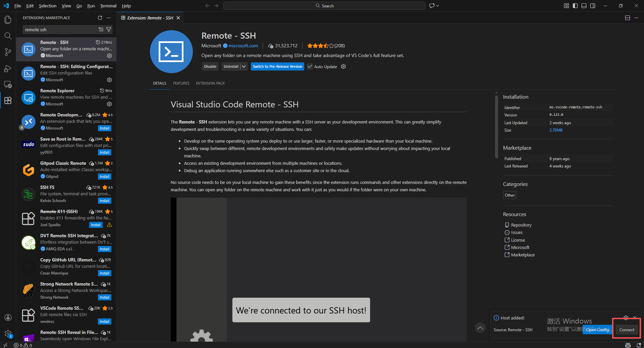Open the Copilot dropdown chevron
This screenshot has height=348, width=644.
click(437, 6)
